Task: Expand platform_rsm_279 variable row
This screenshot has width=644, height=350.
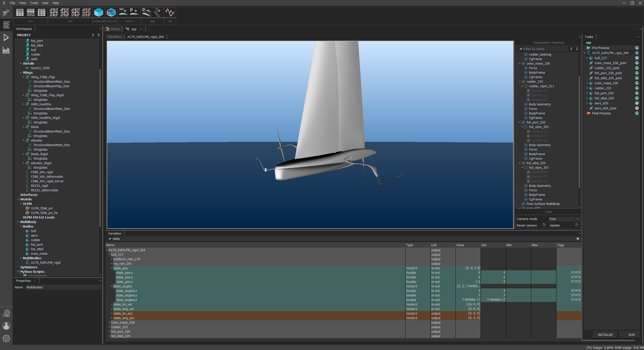Action: click(112, 259)
